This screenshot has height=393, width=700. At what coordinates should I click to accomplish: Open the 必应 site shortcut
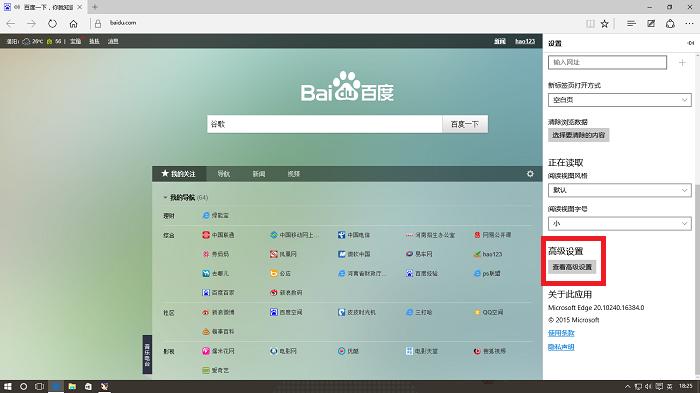[280, 273]
